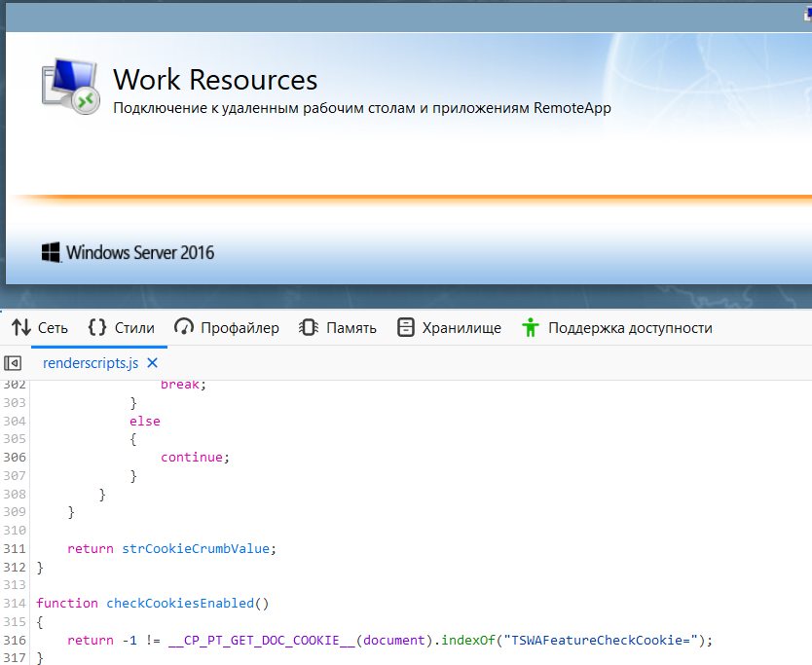This screenshot has height=665, width=812.
Task: Click the else keyword on line 304
Action: pyautogui.click(x=145, y=421)
